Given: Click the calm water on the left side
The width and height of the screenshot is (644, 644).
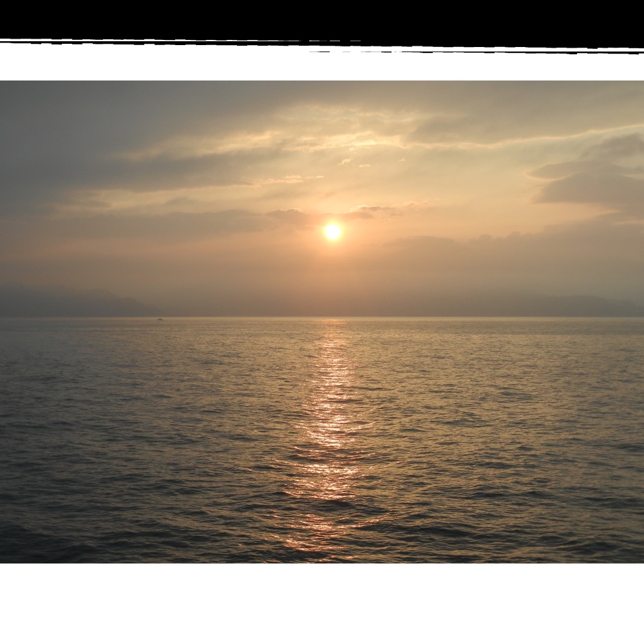Looking at the screenshot, I should [97, 399].
